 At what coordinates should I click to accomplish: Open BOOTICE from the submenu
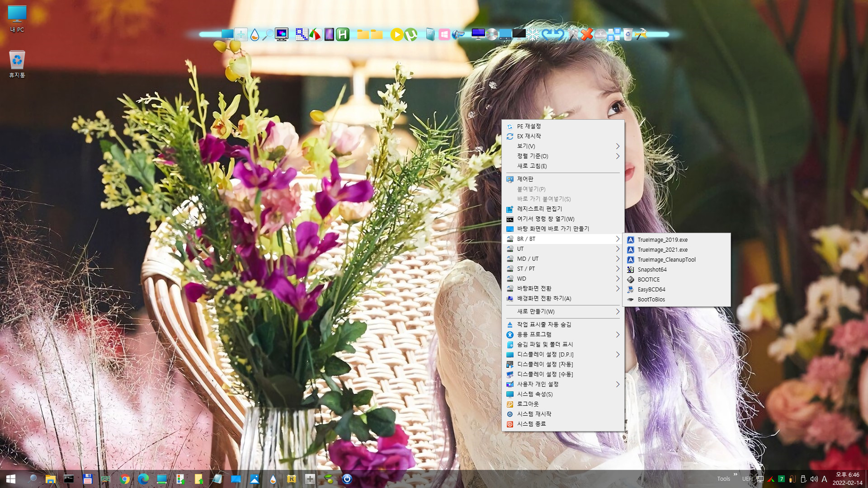click(676, 280)
